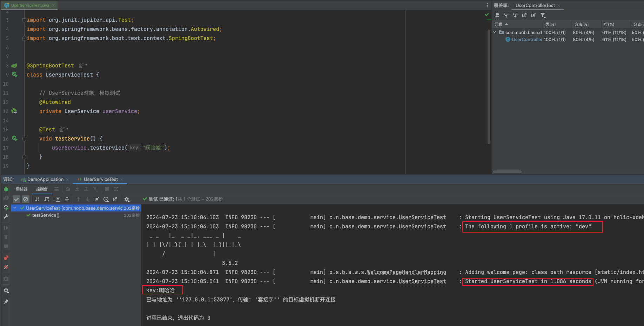Image resolution: width=644 pixels, height=326 pixels.
Task: Close UserControllerTest coverage tab
Action: (559, 6)
